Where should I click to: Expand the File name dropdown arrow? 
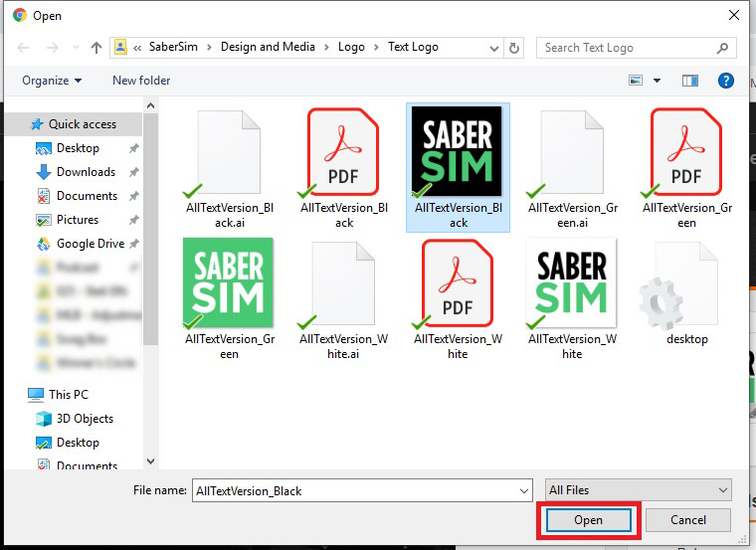tap(524, 491)
